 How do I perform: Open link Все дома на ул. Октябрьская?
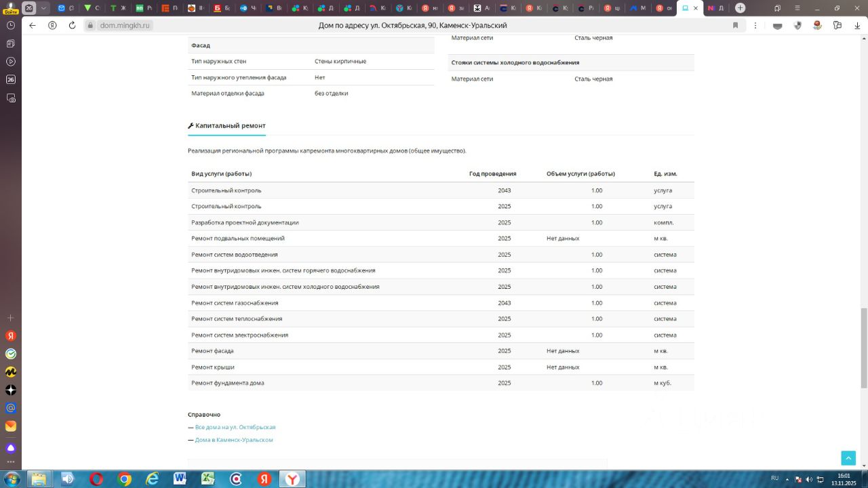(235, 428)
